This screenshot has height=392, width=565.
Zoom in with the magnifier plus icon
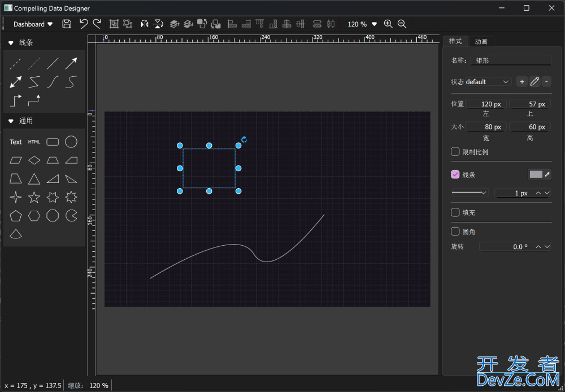pyautogui.click(x=388, y=24)
